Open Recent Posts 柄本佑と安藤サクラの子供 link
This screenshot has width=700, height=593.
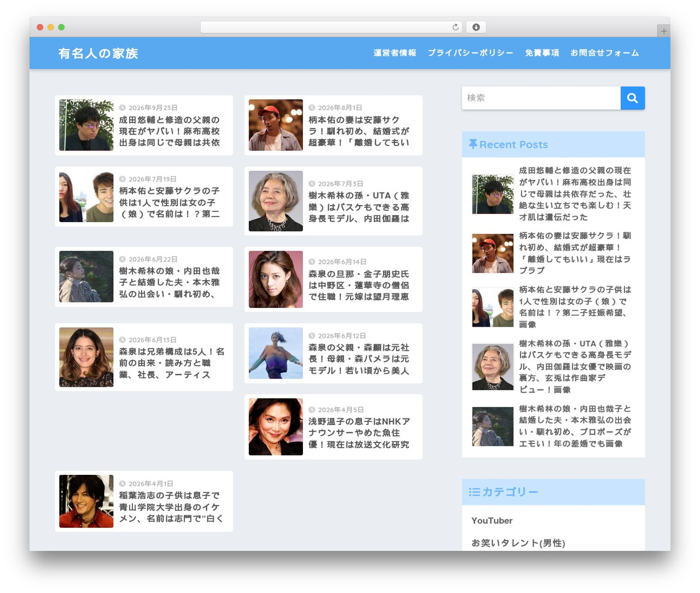(575, 307)
